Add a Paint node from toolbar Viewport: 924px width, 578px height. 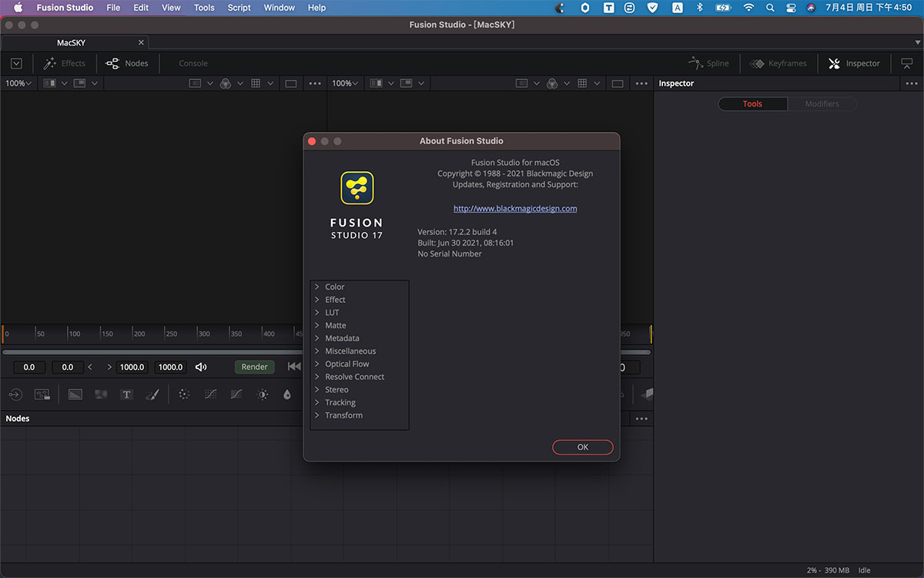[152, 394]
